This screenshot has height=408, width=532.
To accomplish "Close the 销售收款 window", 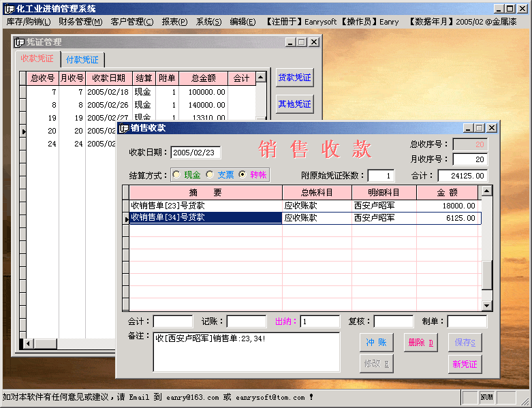I will (x=492, y=128).
